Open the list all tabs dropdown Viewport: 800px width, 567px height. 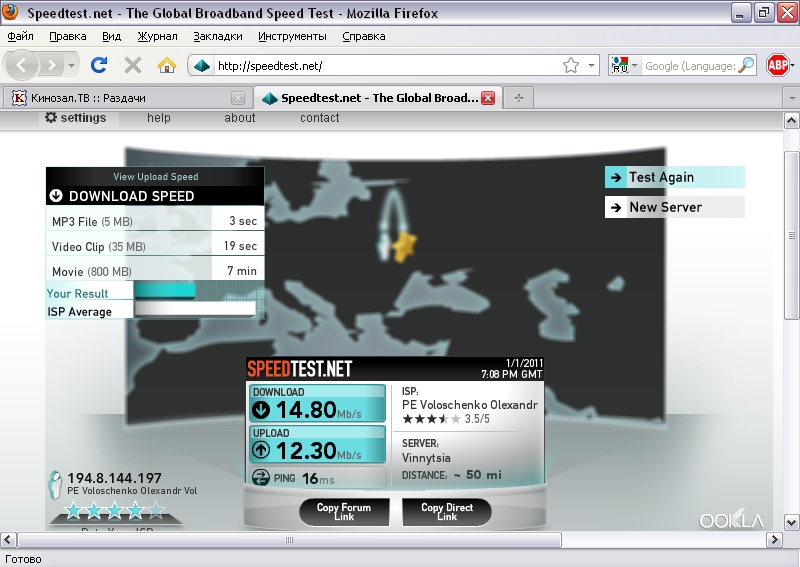pos(791,97)
